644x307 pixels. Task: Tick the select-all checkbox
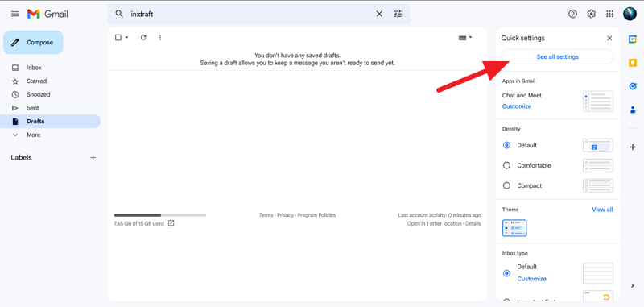coord(118,37)
